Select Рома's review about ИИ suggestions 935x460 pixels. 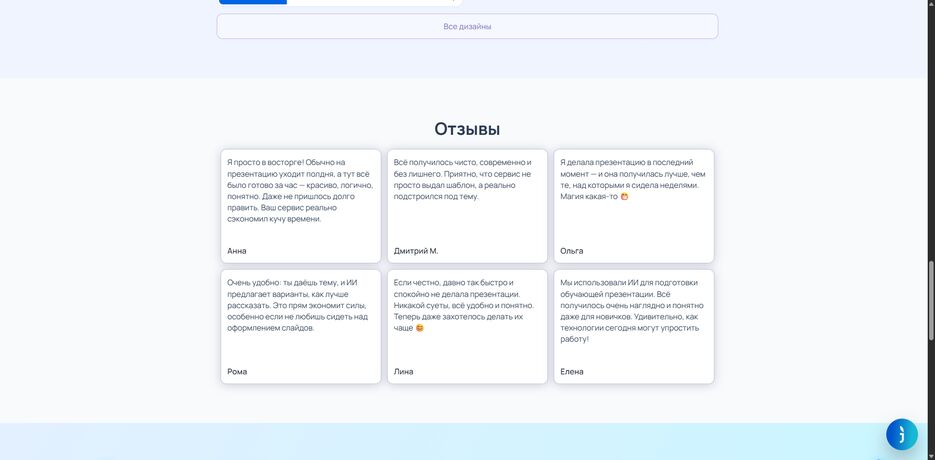pyautogui.click(x=298, y=305)
